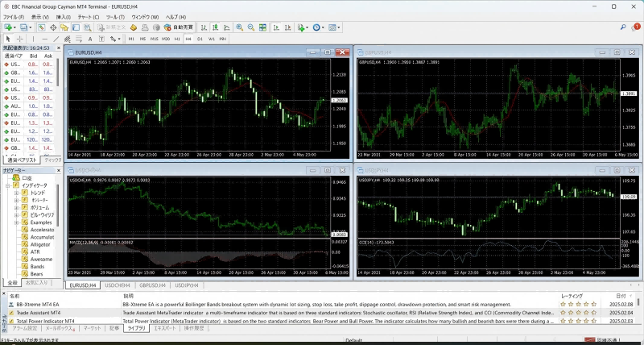Open the ツール (T) menu
The width and height of the screenshot is (644, 345).
[115, 17]
